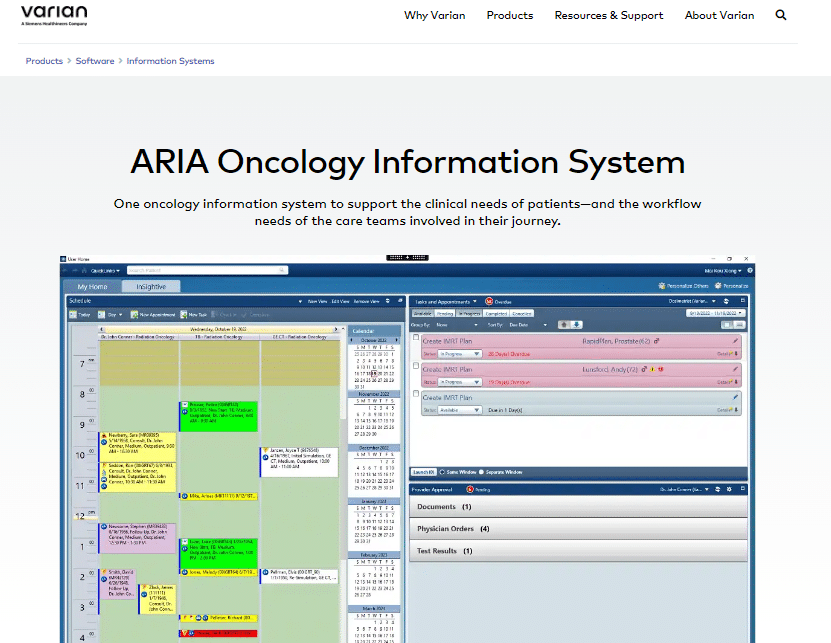Click Remove View in Schedule header
The image size is (831, 643).
pyautogui.click(x=366, y=301)
